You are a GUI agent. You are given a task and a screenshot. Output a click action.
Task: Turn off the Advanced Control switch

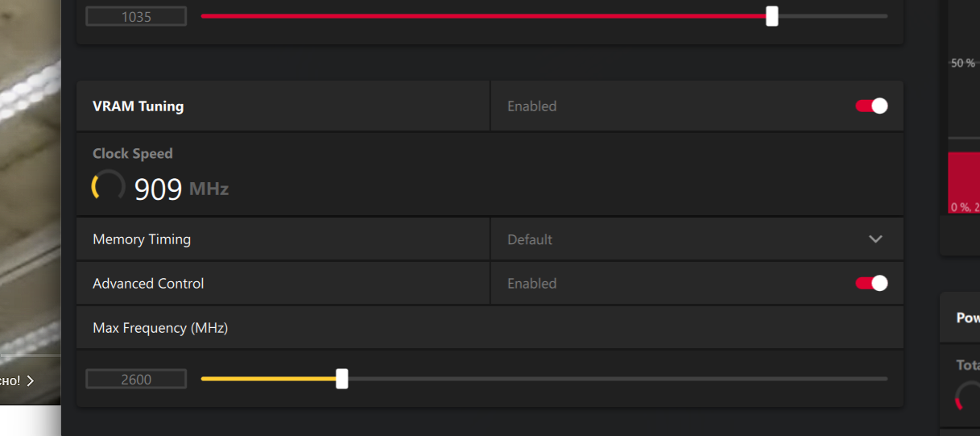click(x=871, y=284)
